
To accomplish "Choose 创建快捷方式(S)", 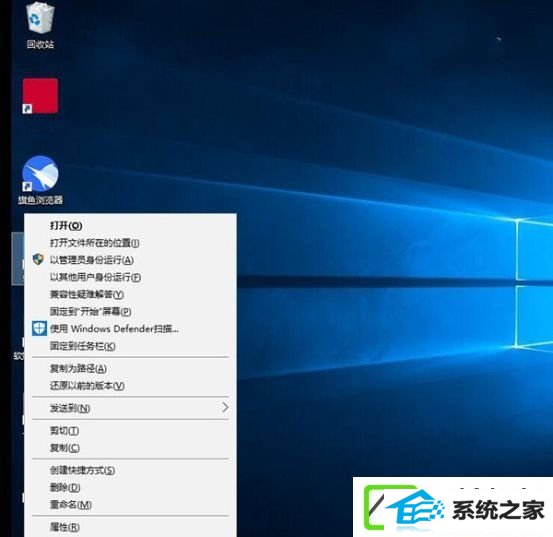I will point(83,470).
